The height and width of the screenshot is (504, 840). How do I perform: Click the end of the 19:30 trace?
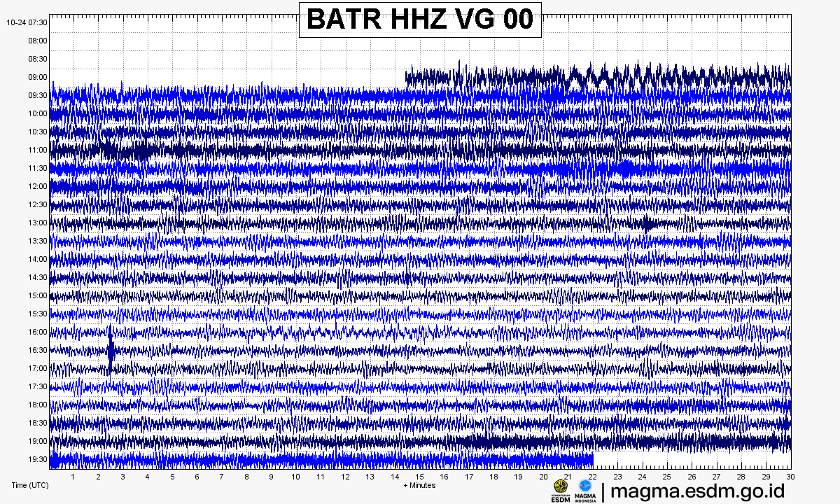pos(593,459)
